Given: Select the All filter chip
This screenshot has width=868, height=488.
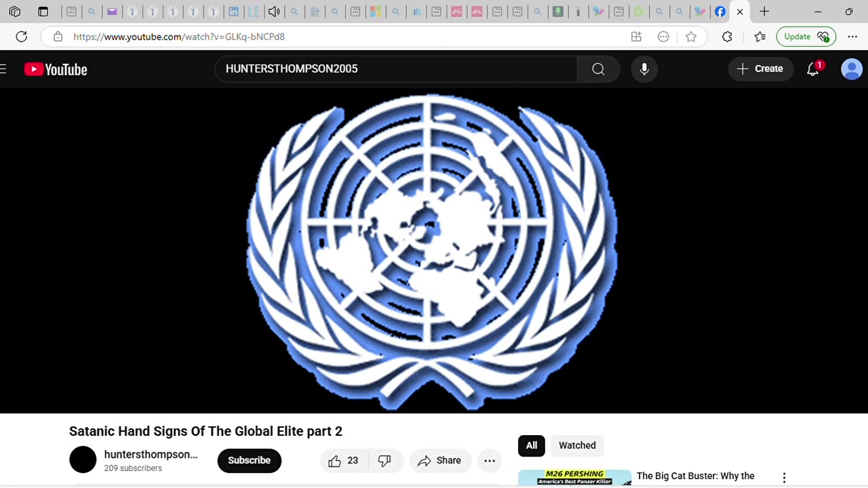Looking at the screenshot, I should [532, 445].
